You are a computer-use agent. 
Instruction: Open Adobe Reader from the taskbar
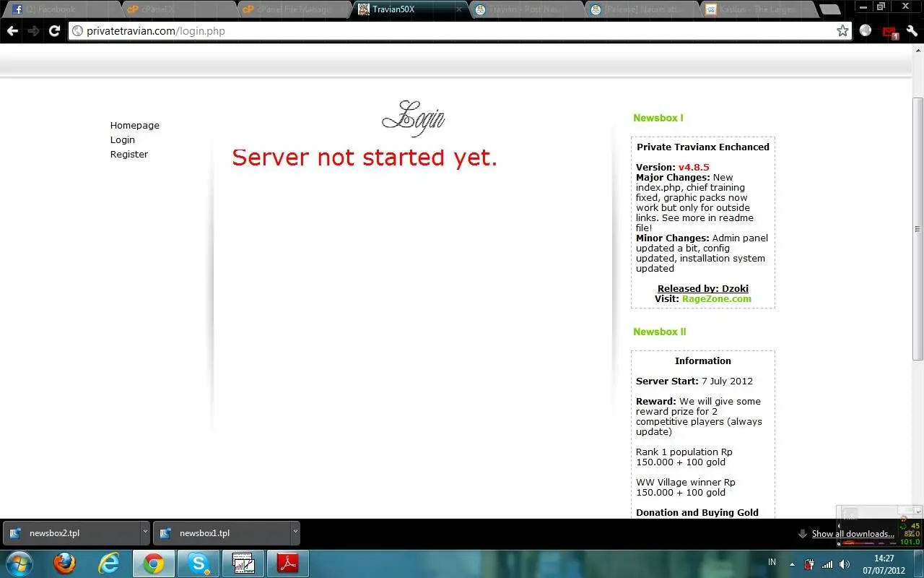click(x=288, y=564)
